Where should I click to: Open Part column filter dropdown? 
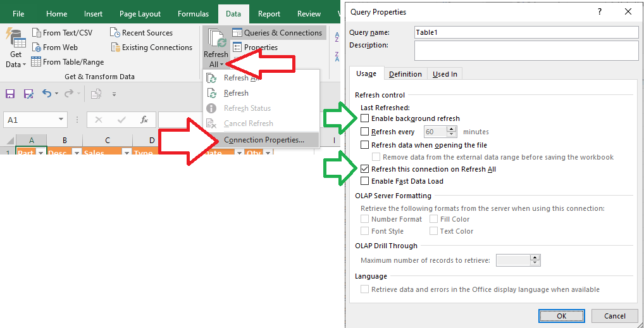[x=40, y=153]
